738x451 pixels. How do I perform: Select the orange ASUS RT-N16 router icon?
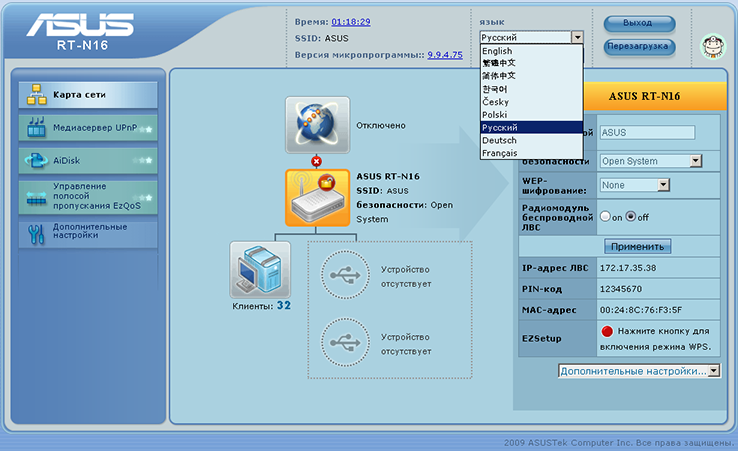click(317, 198)
